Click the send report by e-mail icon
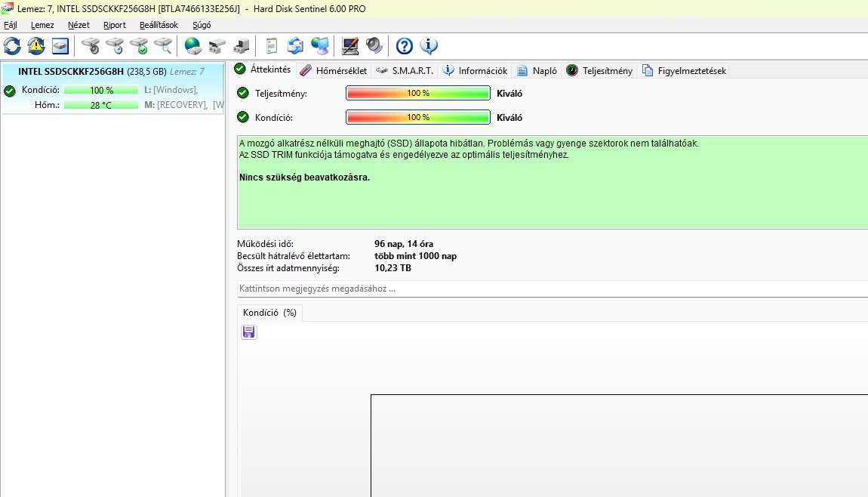 click(295, 46)
